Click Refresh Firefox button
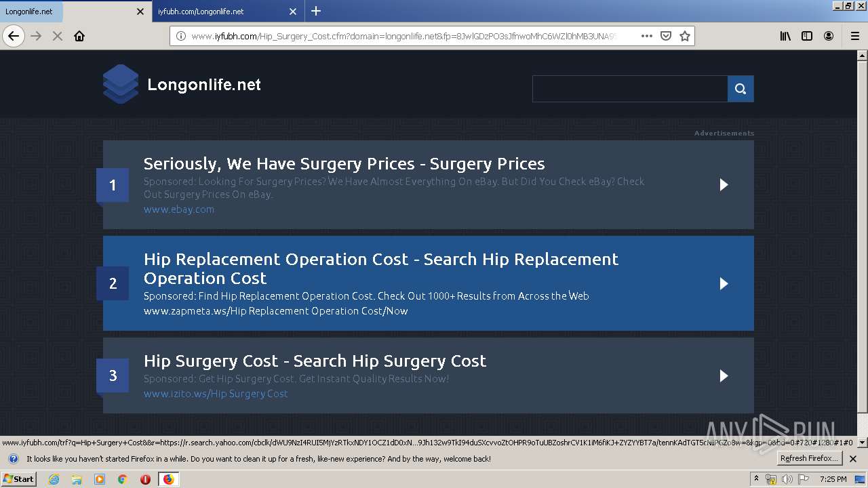This screenshot has height=488, width=868. click(x=809, y=459)
